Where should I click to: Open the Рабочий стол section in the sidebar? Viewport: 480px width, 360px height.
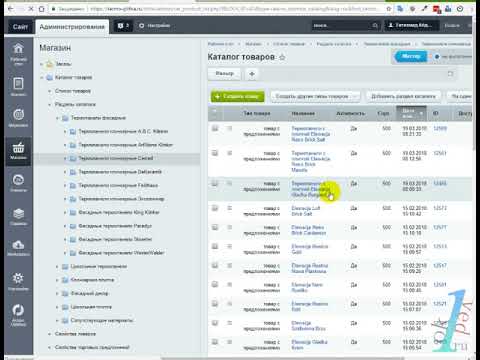(x=18, y=54)
